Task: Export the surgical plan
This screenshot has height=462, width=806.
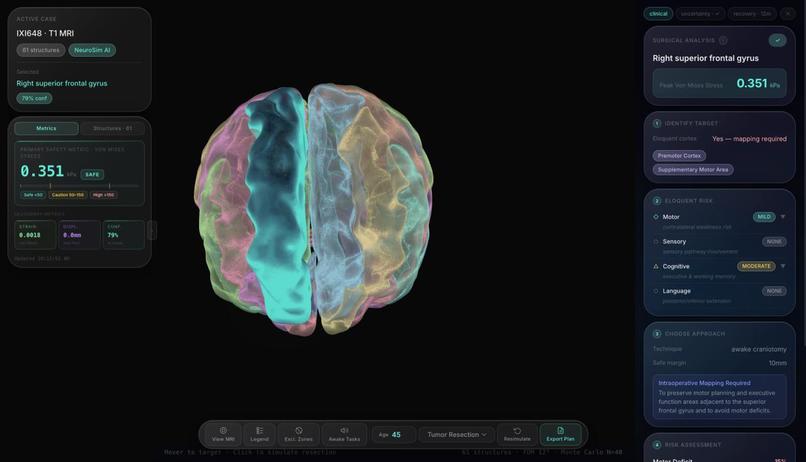Action: point(560,434)
